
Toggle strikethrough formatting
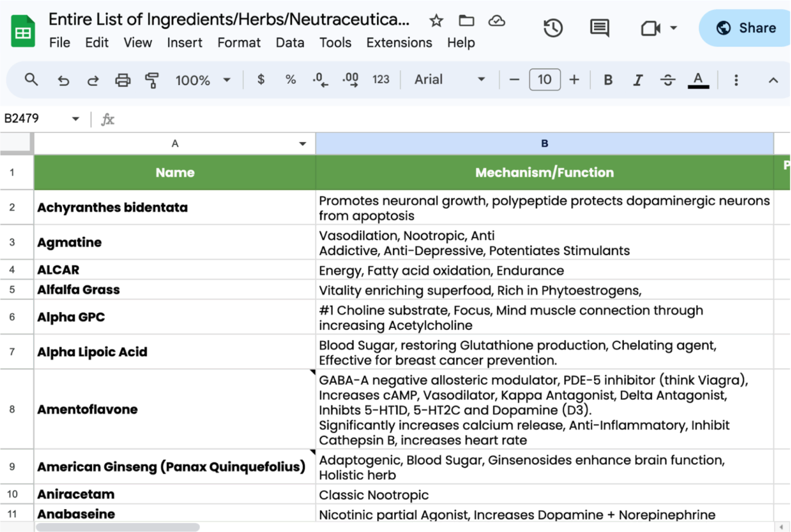tap(668, 80)
